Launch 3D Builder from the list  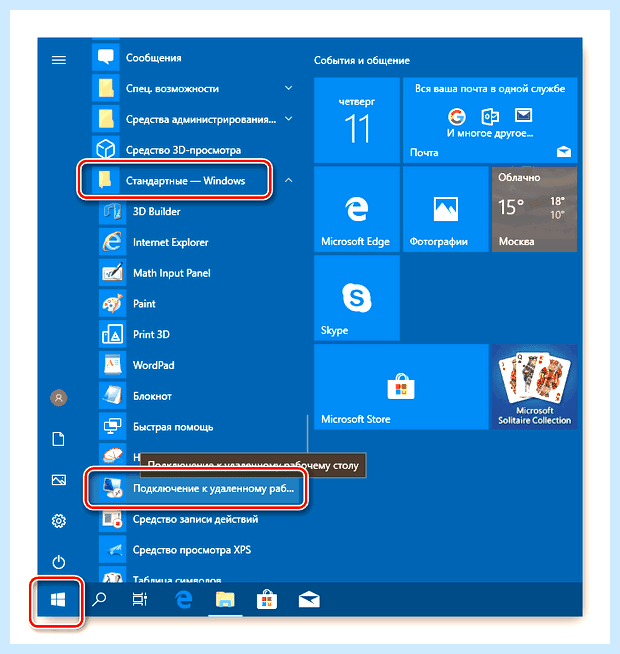tap(198, 211)
